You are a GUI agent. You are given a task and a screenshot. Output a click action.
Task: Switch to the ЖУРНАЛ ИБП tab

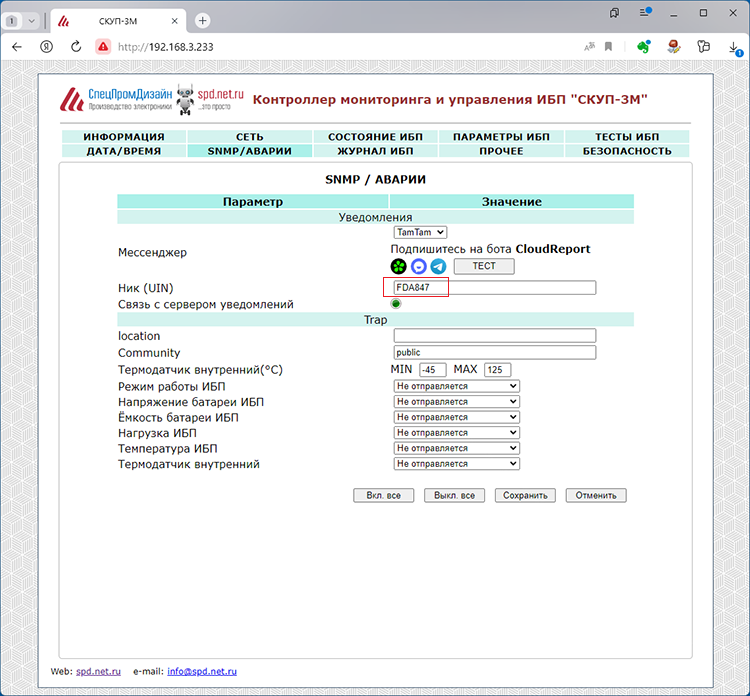pyautogui.click(x=375, y=151)
